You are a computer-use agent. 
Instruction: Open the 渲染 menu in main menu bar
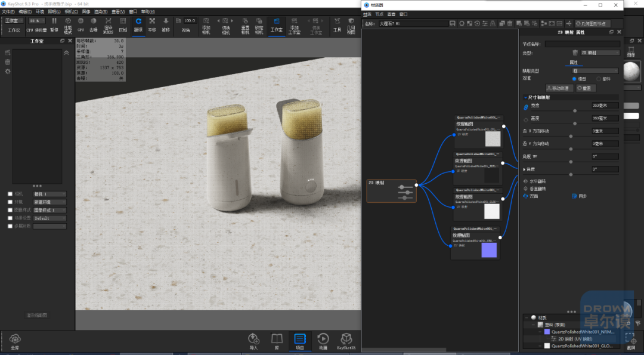pyautogui.click(x=101, y=12)
